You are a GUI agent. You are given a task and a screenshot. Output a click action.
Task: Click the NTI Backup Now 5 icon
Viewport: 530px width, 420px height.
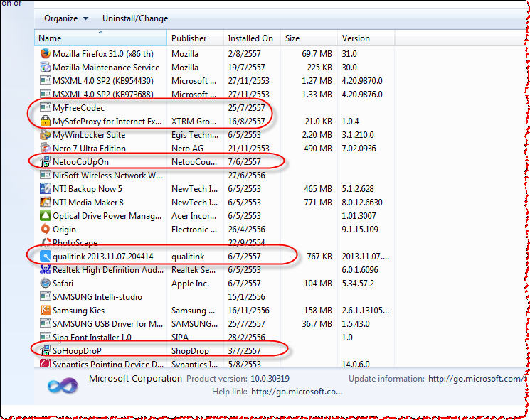tap(46, 189)
